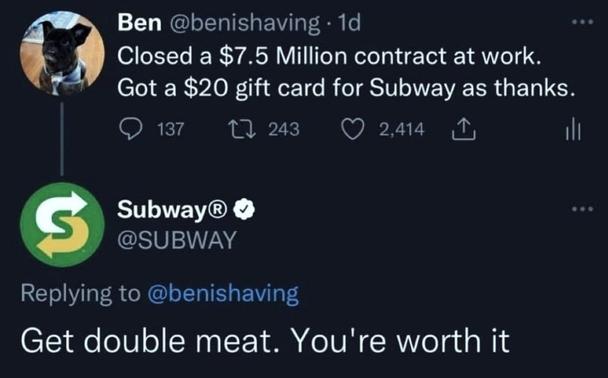
Task: Open the @benishaving handle next to Ben
Action: (245, 23)
